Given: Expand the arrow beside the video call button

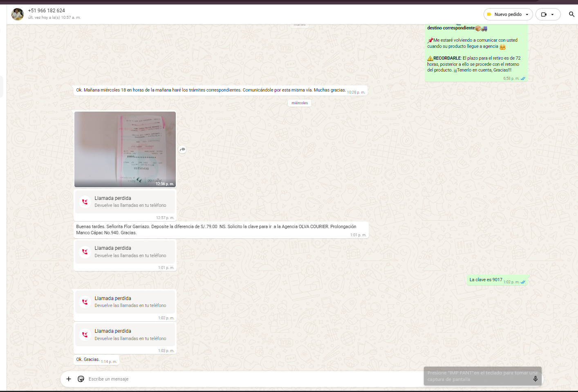Looking at the screenshot, I should click(x=553, y=14).
